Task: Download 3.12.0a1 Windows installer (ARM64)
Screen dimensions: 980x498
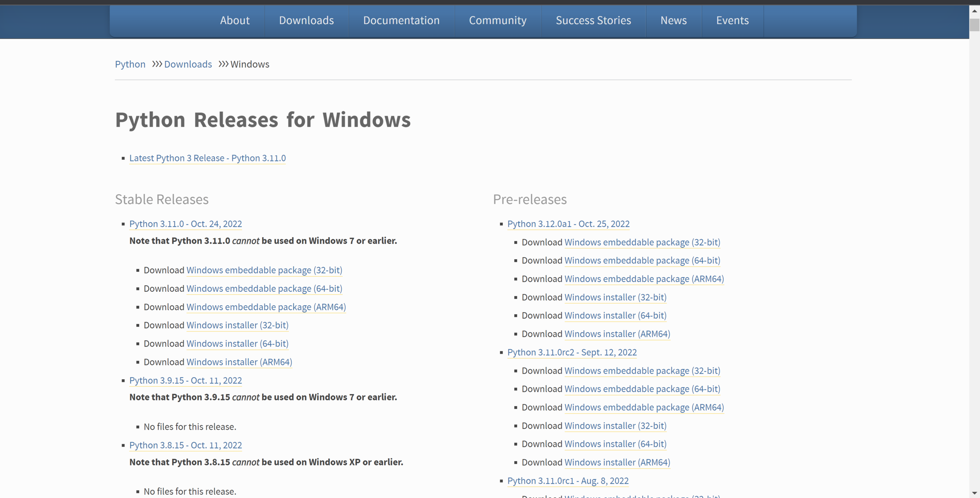Action: coord(617,334)
